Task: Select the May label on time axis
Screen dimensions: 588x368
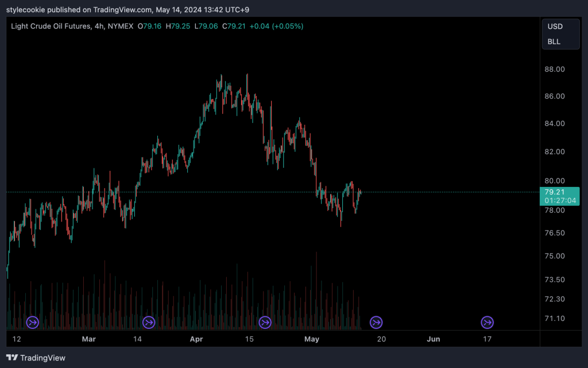Action: click(x=312, y=339)
